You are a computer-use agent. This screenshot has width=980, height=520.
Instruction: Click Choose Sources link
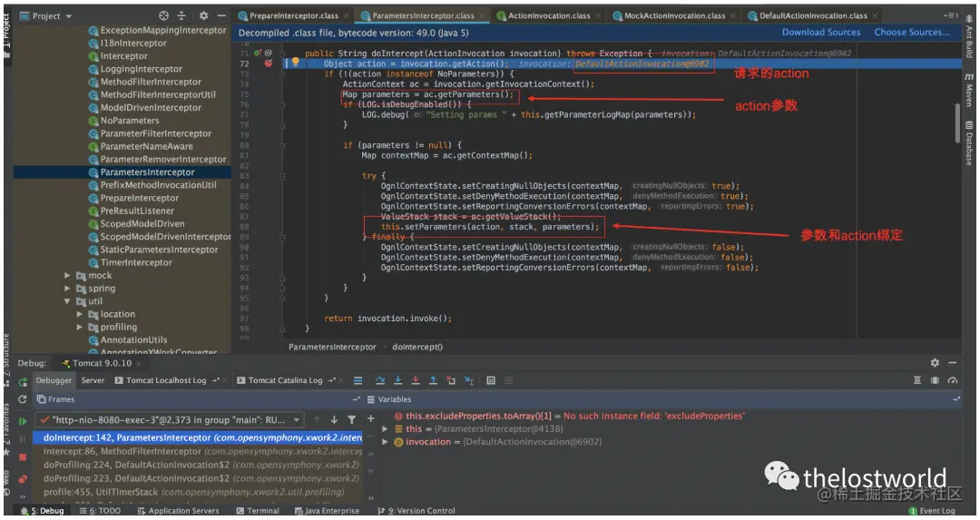coord(912,32)
